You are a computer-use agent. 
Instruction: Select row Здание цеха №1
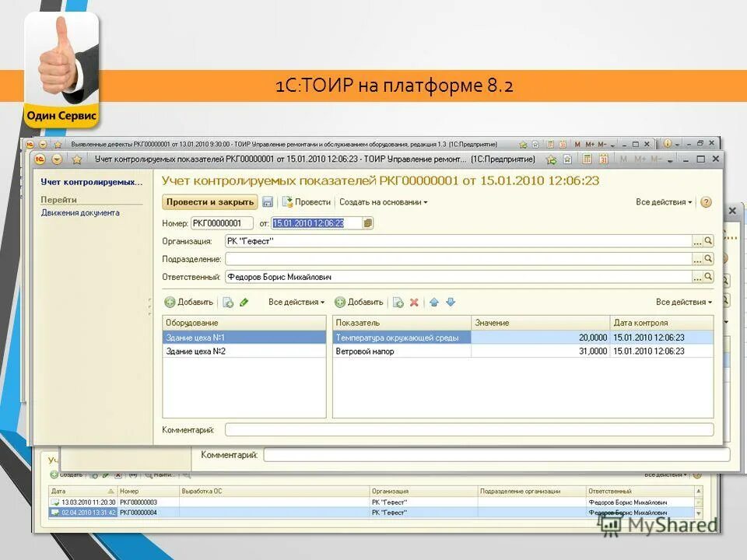click(x=244, y=338)
